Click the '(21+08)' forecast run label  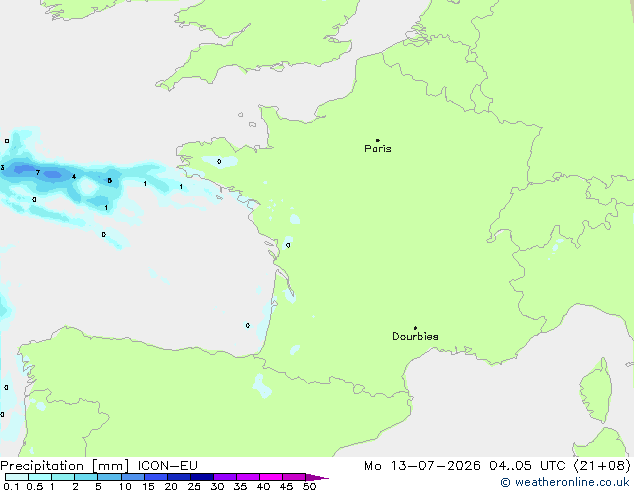point(602,466)
